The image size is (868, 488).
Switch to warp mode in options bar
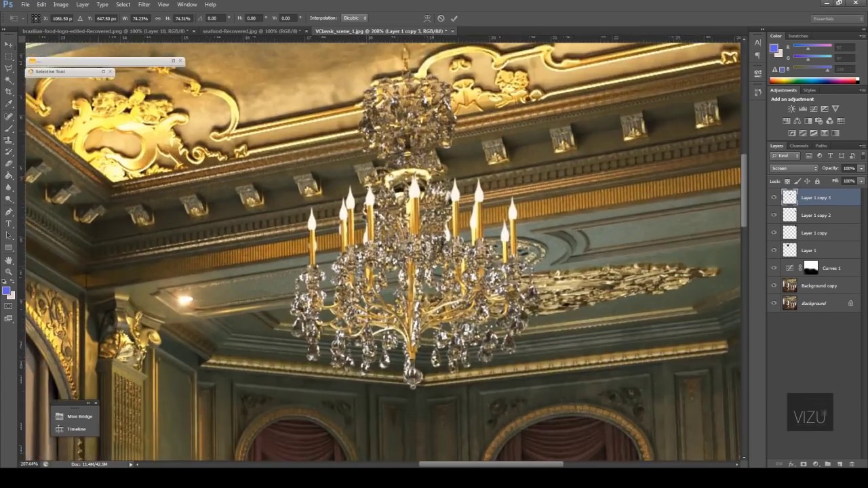point(427,18)
